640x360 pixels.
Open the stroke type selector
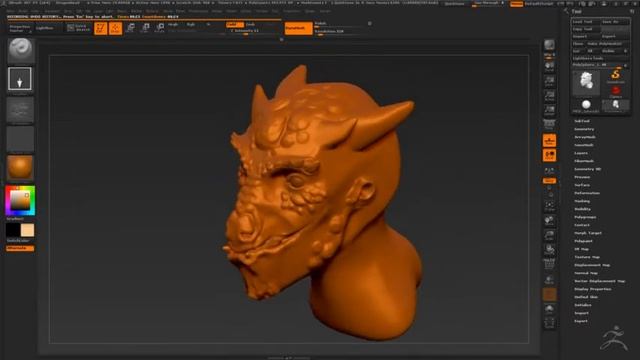pyautogui.click(x=20, y=79)
